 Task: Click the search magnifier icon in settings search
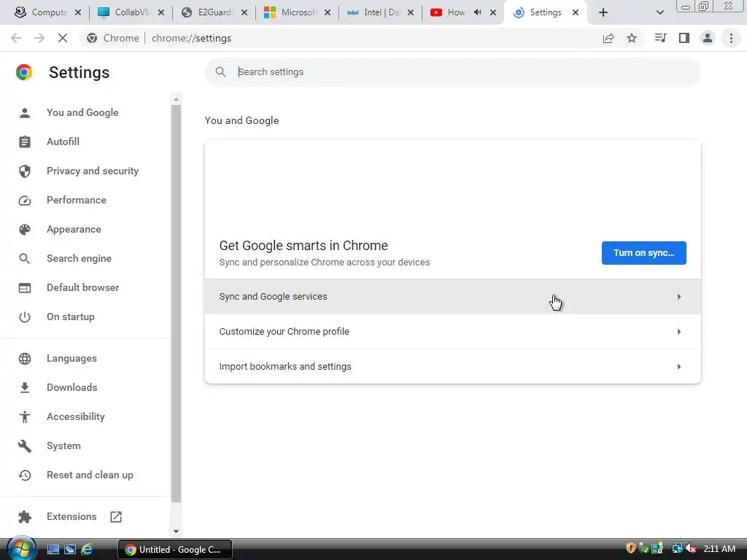pyautogui.click(x=220, y=72)
